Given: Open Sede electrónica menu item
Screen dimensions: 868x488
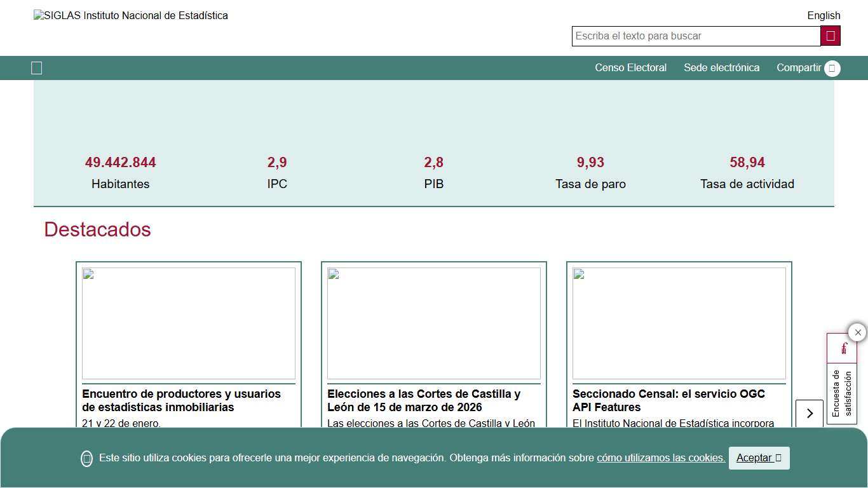Looking at the screenshot, I should coord(721,68).
